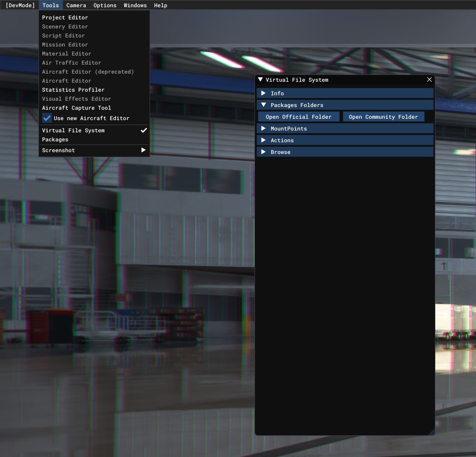This screenshot has height=457, width=476.
Task: Click the Open Official Folder button
Action: (x=298, y=117)
